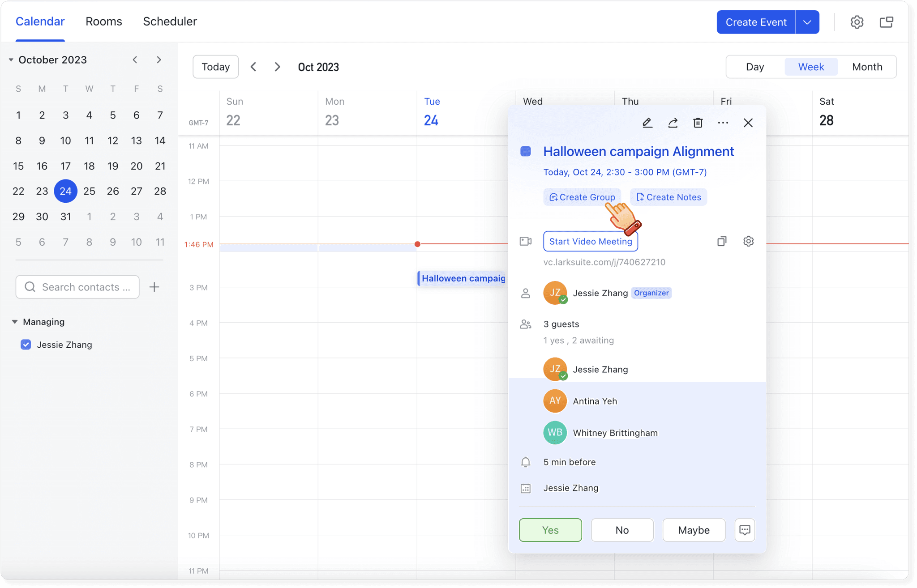Click the blue event color swatch

tap(526, 151)
